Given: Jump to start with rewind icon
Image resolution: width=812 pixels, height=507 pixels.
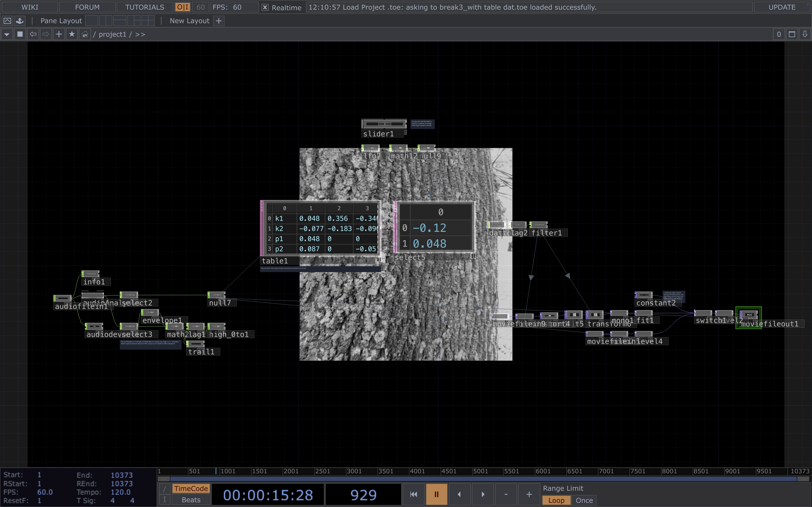Looking at the screenshot, I should [x=413, y=494].
